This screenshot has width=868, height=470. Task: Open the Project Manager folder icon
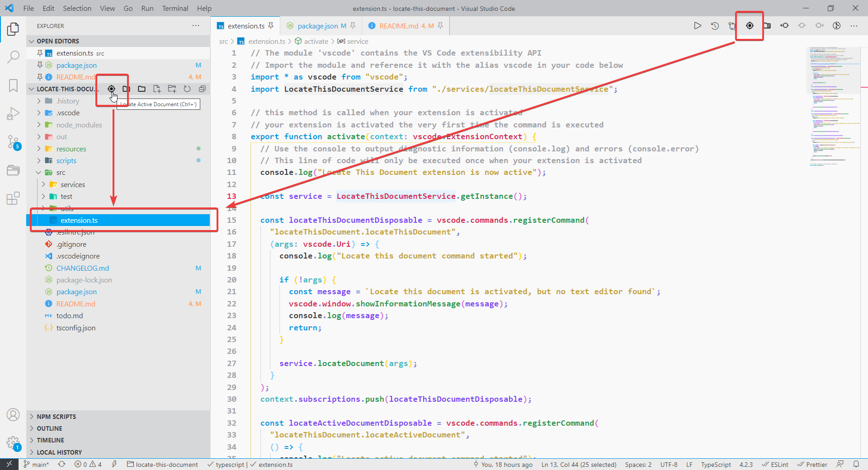(x=13, y=170)
